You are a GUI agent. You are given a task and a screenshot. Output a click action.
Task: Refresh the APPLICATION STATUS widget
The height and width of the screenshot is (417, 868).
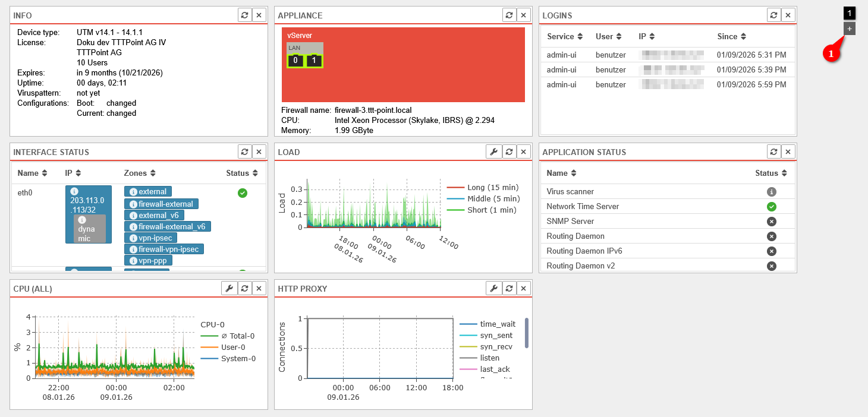point(773,152)
